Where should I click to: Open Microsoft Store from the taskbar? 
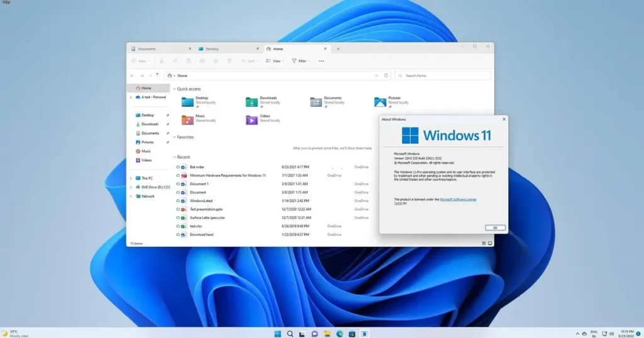352,334
